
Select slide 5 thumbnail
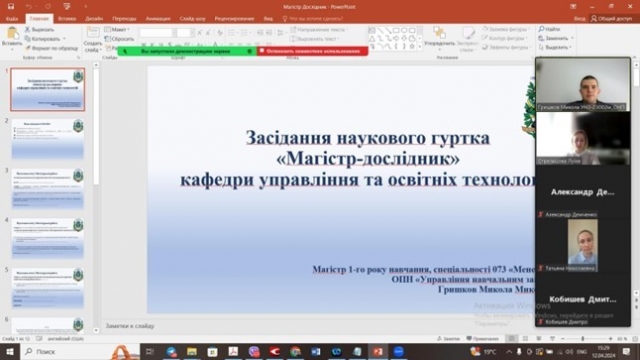click(x=48, y=288)
